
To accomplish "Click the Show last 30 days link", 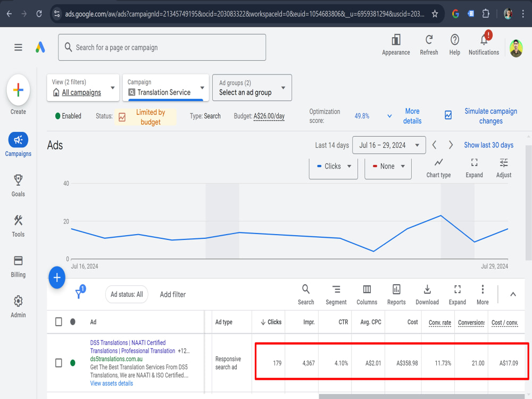I will click(x=488, y=145).
